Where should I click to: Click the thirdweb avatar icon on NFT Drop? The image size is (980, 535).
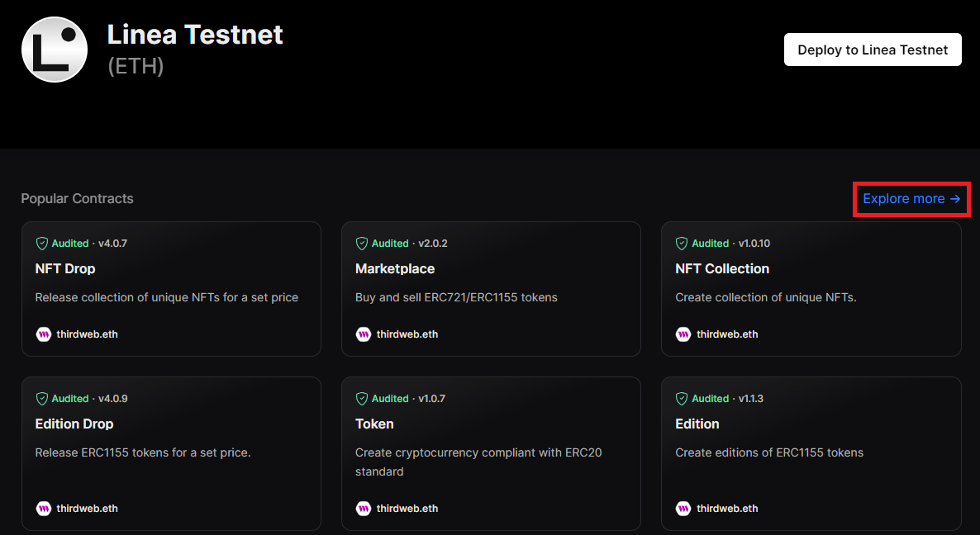[x=43, y=334]
